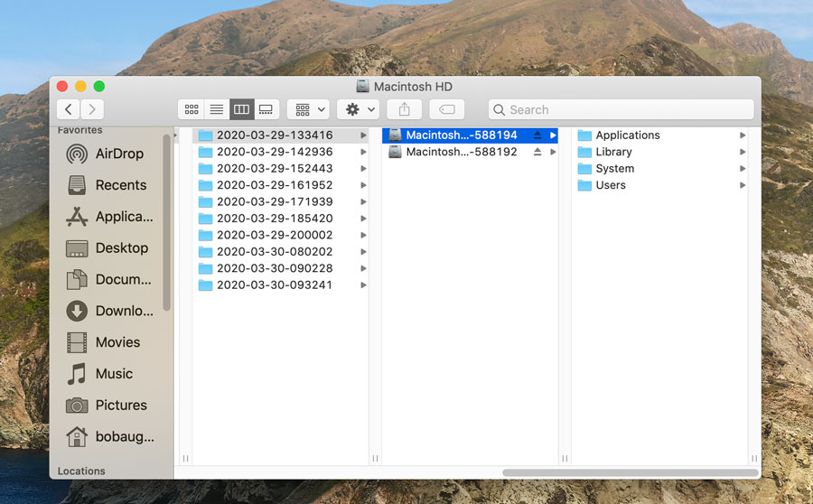Screen dimensions: 813x504
Task: Select folder 2020-03-29-185420
Action: coord(281,219)
